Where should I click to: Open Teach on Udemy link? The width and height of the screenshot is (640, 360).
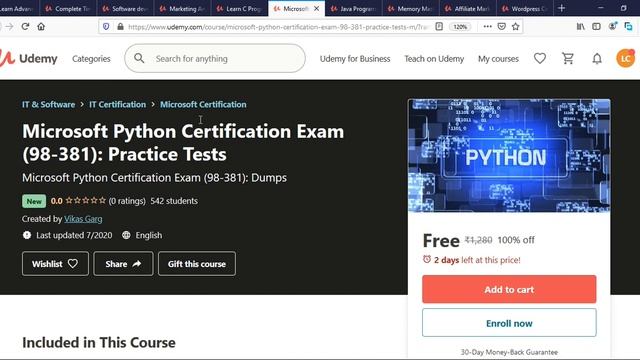coord(434,59)
